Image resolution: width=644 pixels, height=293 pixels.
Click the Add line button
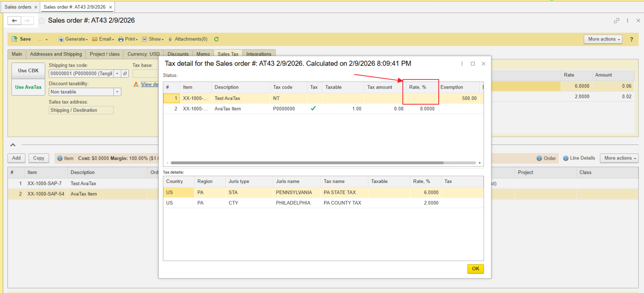(x=16, y=158)
